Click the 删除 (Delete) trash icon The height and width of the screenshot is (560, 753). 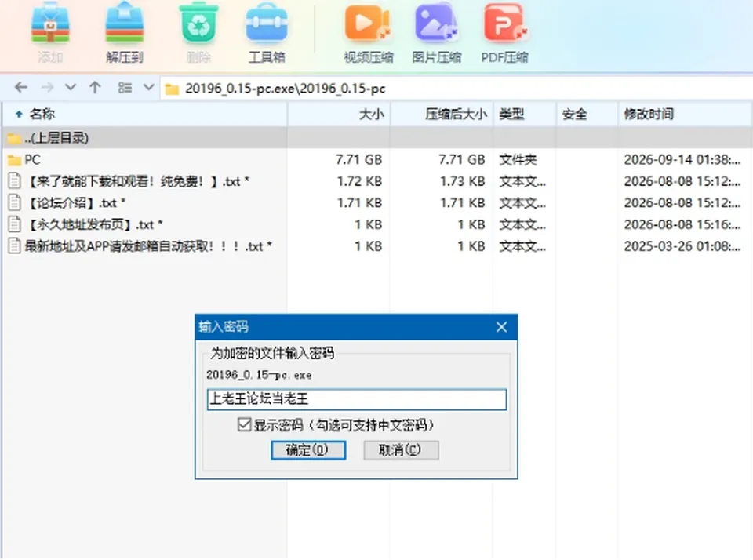tap(198, 24)
